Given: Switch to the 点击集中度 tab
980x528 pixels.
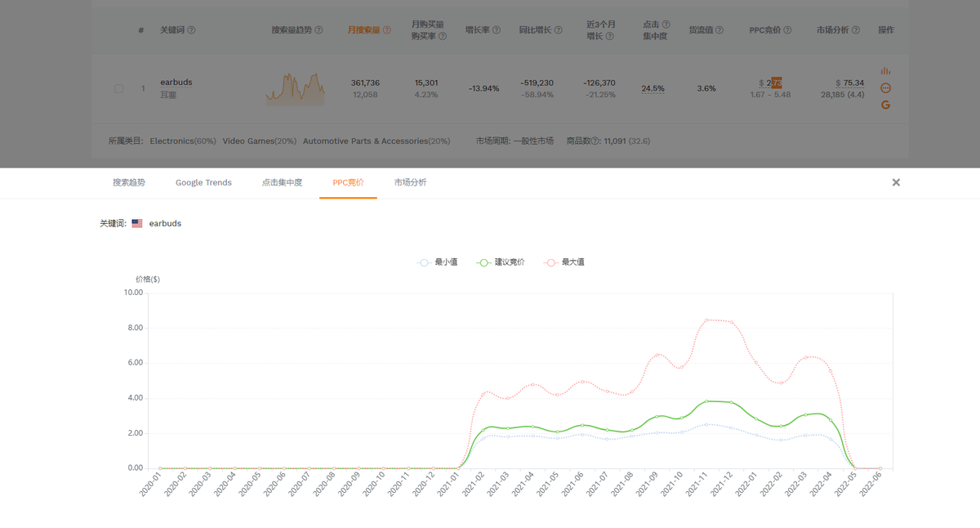Looking at the screenshot, I should tap(281, 182).
